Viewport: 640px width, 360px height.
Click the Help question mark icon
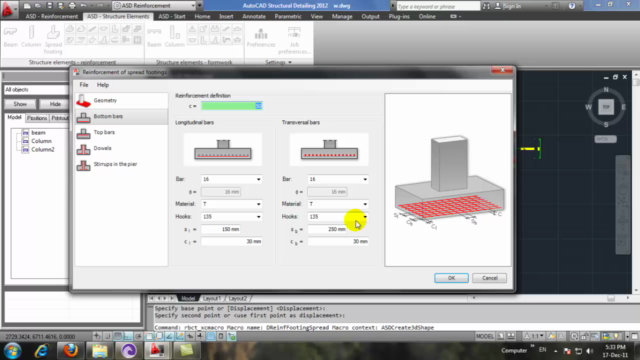pyautogui.click(x=572, y=6)
